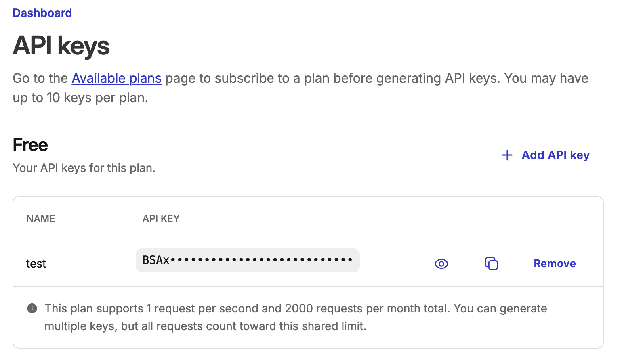Click the info icon in the plan notice
Image resolution: width=622 pixels, height=364 pixels.
32,309
